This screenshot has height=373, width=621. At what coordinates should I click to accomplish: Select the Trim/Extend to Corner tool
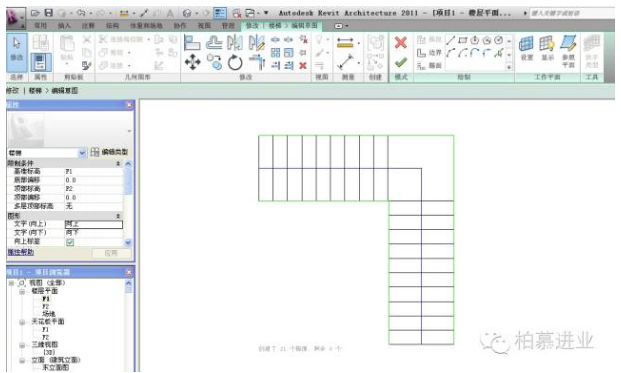257,63
